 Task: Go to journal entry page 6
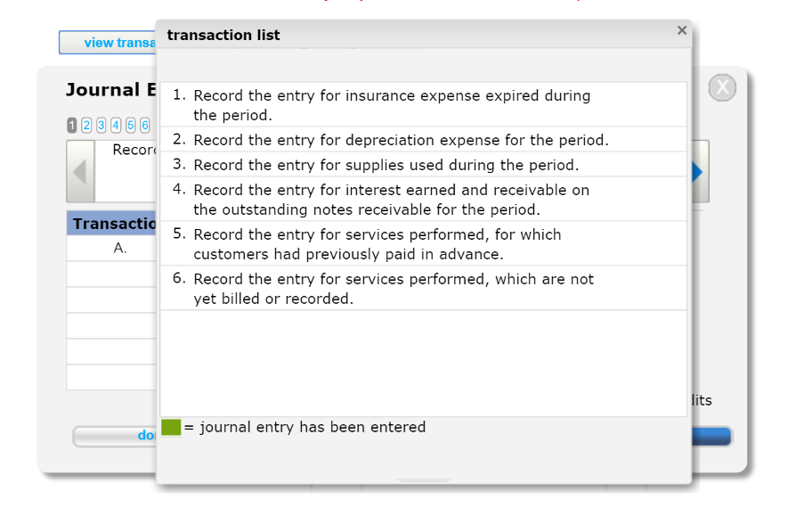coord(145,125)
